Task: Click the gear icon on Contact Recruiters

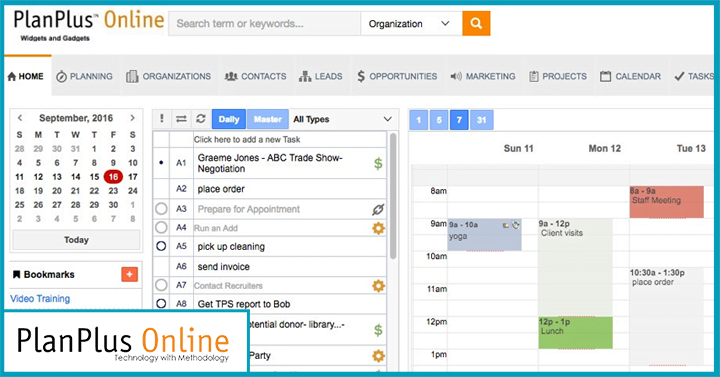Action: point(378,286)
